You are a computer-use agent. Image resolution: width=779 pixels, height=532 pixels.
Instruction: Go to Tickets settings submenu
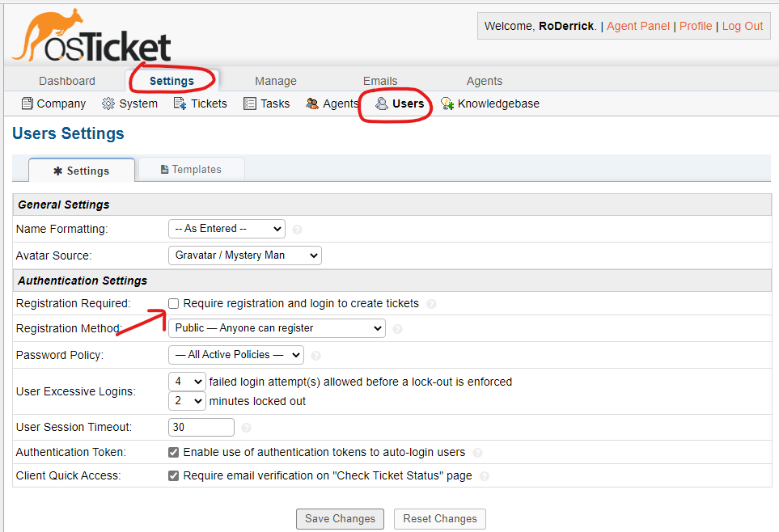click(201, 103)
